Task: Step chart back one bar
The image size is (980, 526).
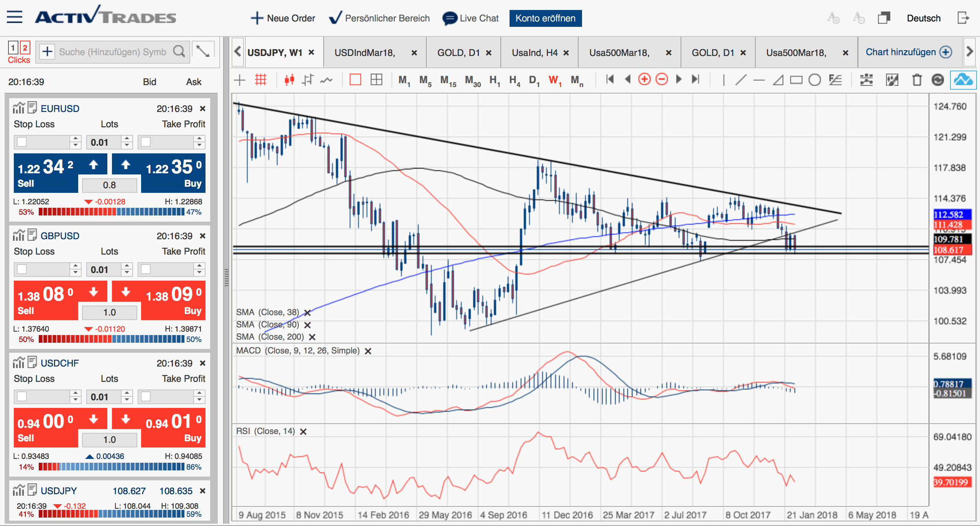Action: coord(628,79)
